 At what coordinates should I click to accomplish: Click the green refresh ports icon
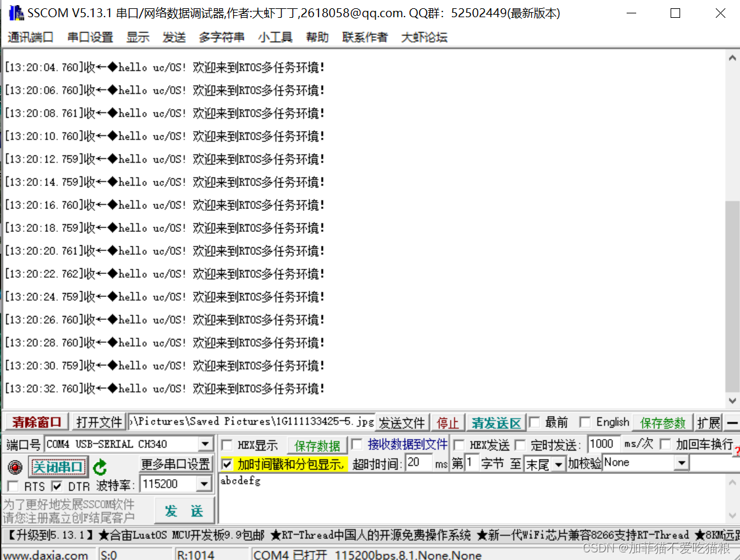(x=100, y=467)
